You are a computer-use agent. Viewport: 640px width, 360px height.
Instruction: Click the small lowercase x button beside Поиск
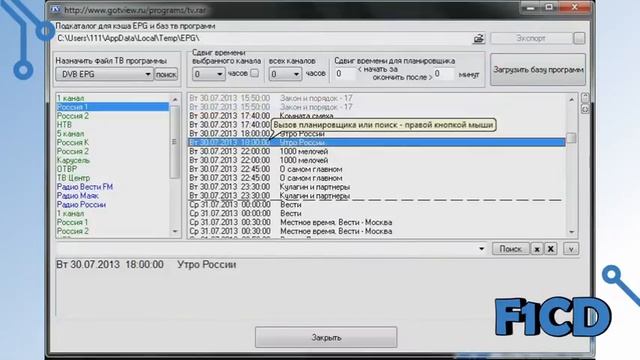click(537, 249)
